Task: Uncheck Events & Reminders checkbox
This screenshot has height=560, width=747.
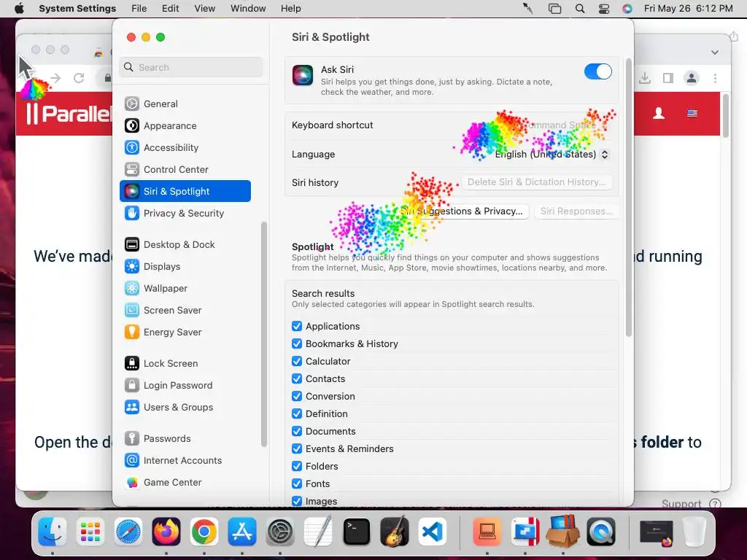Action: (297, 448)
